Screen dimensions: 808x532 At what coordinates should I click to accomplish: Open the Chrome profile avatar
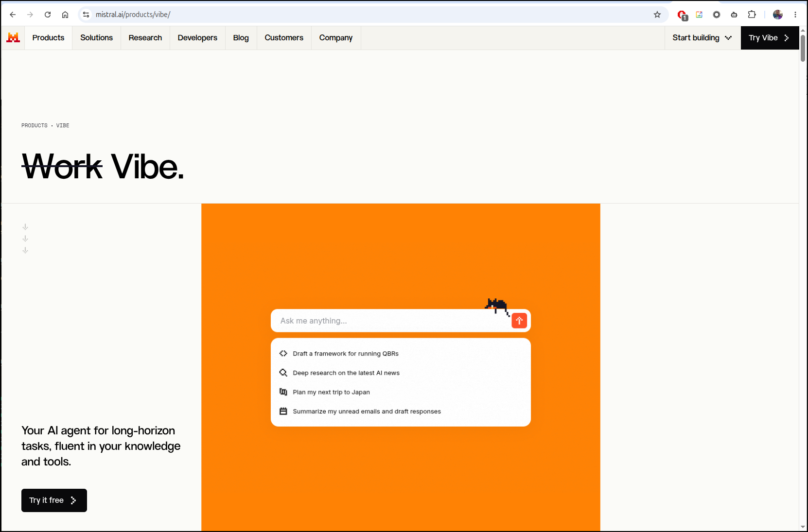coord(778,15)
